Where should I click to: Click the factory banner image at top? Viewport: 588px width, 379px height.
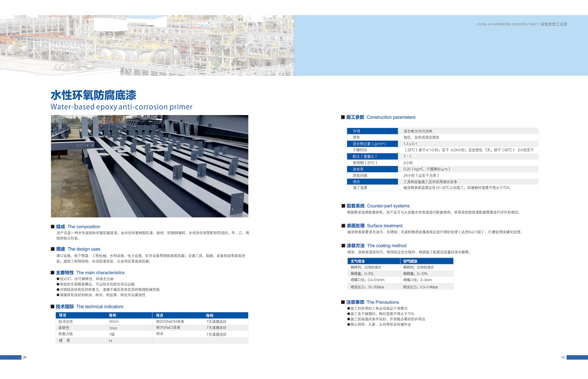(147, 45)
